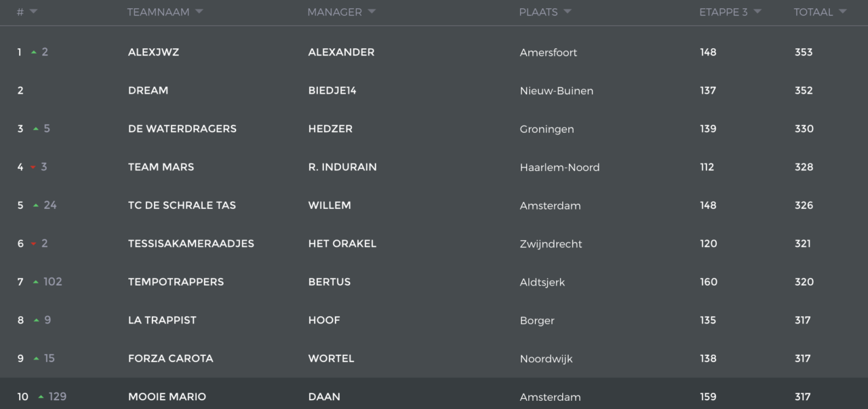Image resolution: width=868 pixels, height=409 pixels.
Task: Click the green up arrow beside ALEXJWZ rank
Action: coord(34,52)
